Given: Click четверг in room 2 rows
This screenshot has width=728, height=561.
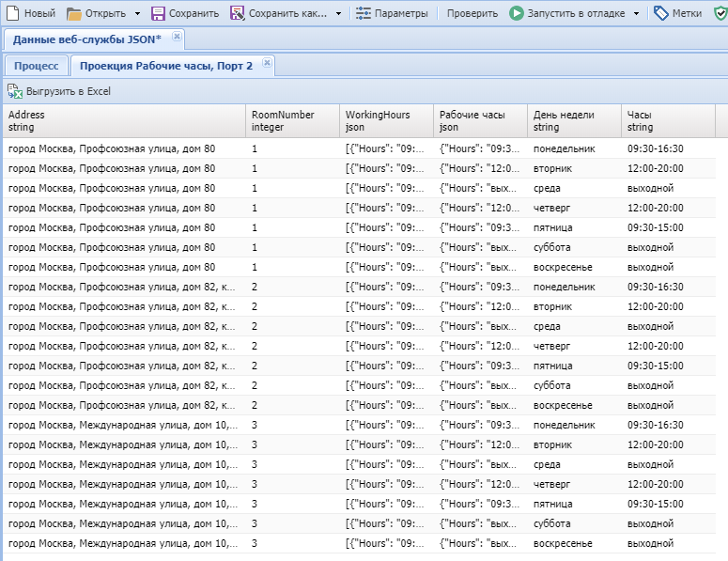Looking at the screenshot, I should [x=551, y=346].
